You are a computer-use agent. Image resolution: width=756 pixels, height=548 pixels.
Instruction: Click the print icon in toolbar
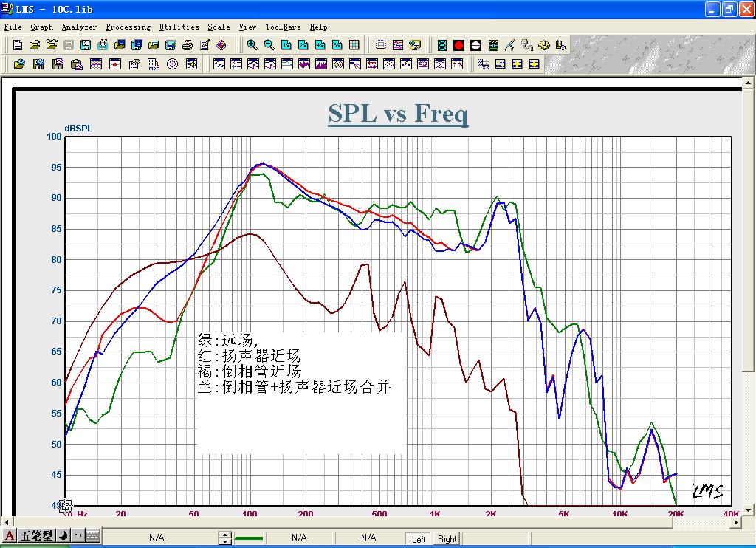point(188,45)
